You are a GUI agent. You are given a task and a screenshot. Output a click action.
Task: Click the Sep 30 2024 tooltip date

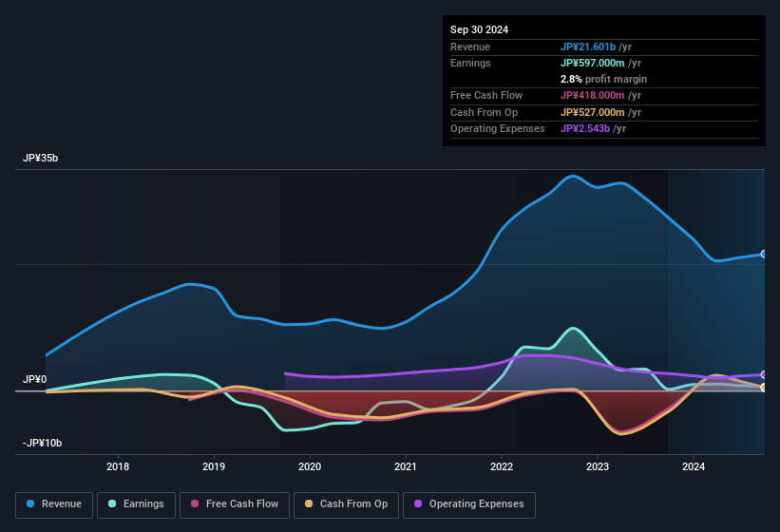pyautogui.click(x=479, y=29)
